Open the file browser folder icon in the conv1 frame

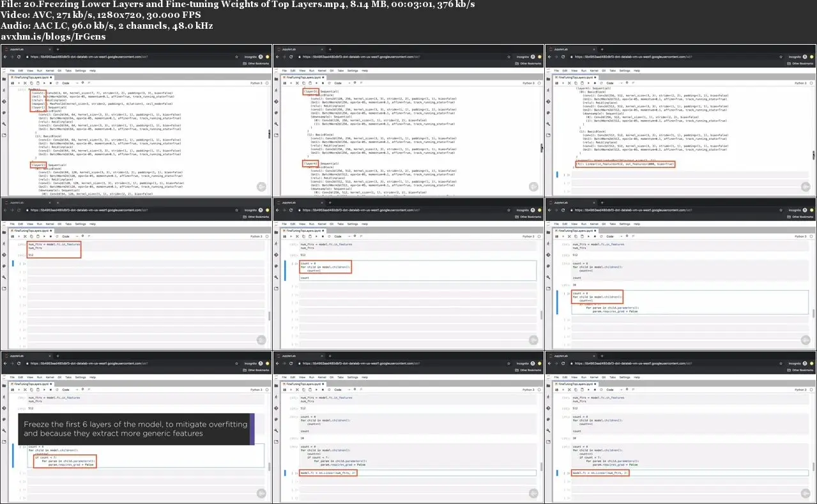[x=4, y=79]
